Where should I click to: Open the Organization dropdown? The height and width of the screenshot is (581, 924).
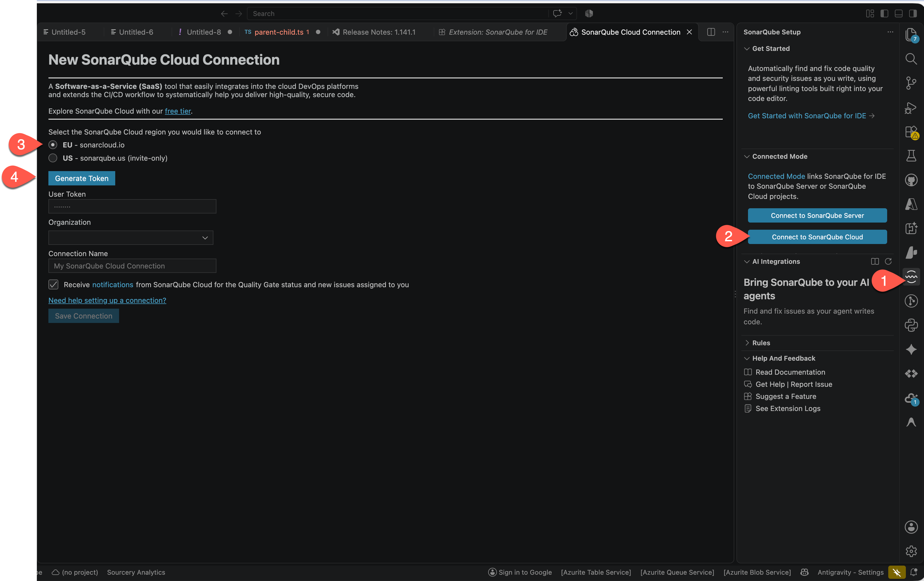tap(130, 237)
